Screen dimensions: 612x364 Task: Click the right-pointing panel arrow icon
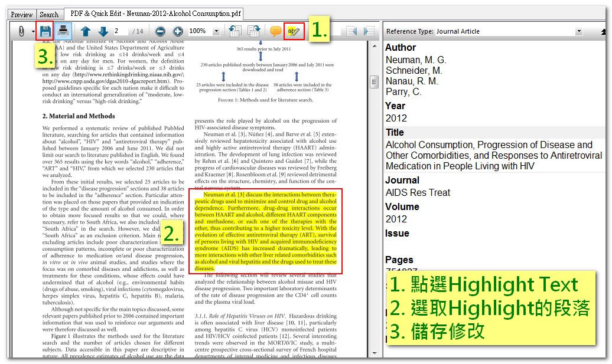[369, 31]
